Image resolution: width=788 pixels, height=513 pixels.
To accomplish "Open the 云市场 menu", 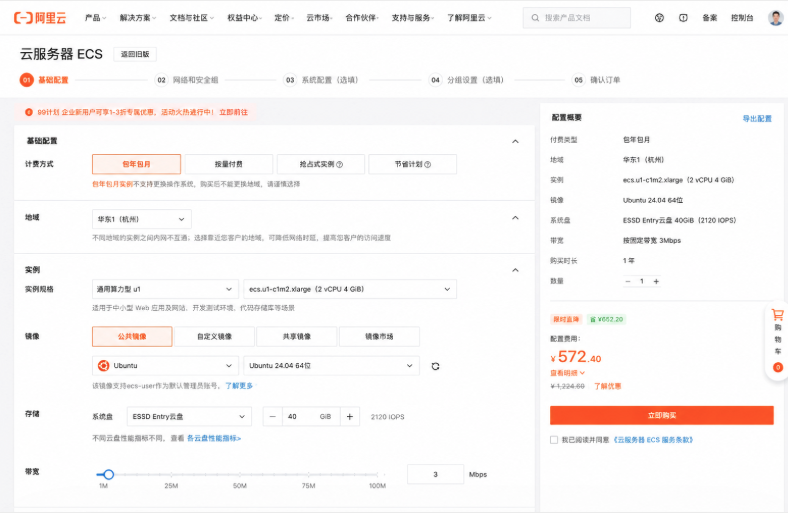I will tap(320, 18).
